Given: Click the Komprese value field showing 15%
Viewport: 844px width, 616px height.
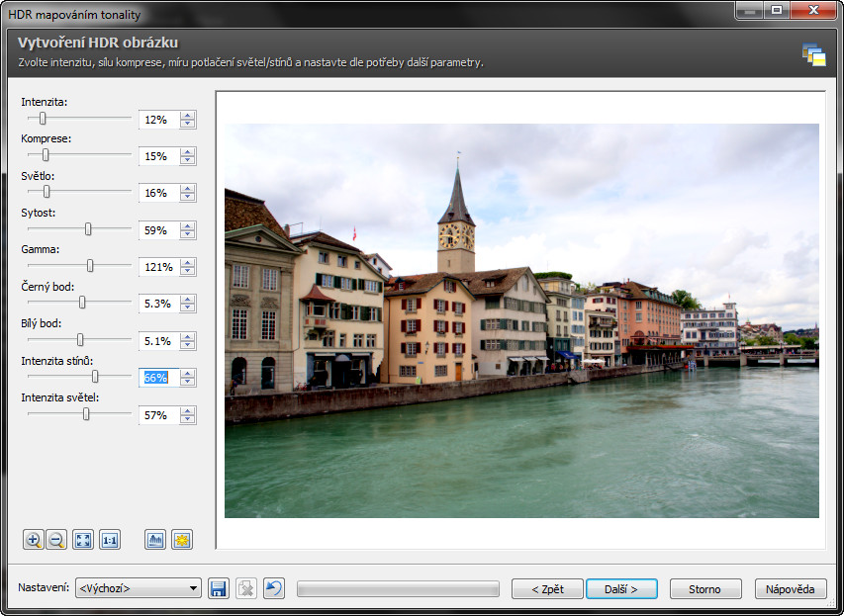Looking at the screenshot, I should point(158,156).
